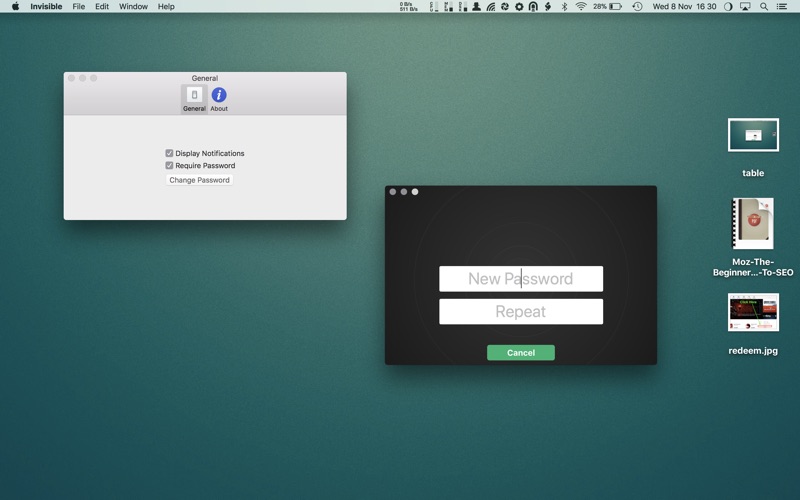Open the Apple logo menu

pyautogui.click(x=15, y=7)
